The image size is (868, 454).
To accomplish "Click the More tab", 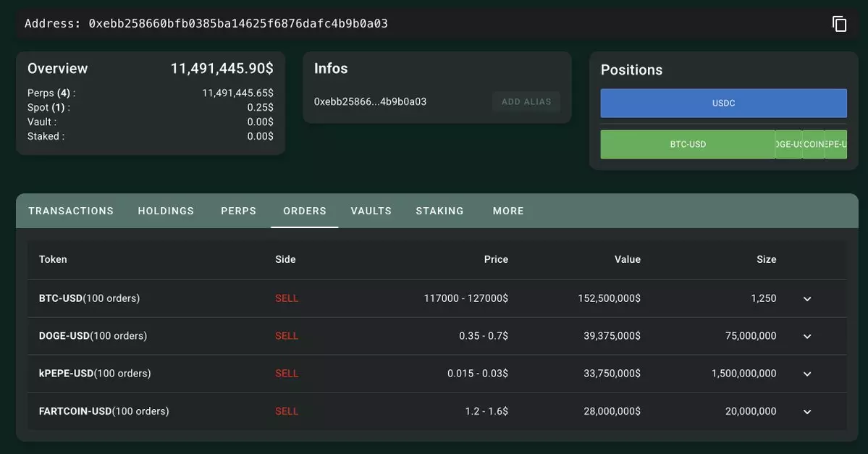I will 508,211.
